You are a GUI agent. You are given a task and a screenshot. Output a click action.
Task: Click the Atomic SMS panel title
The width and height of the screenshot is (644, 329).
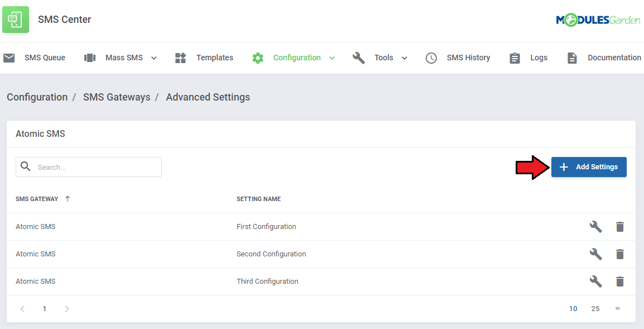pyautogui.click(x=40, y=133)
